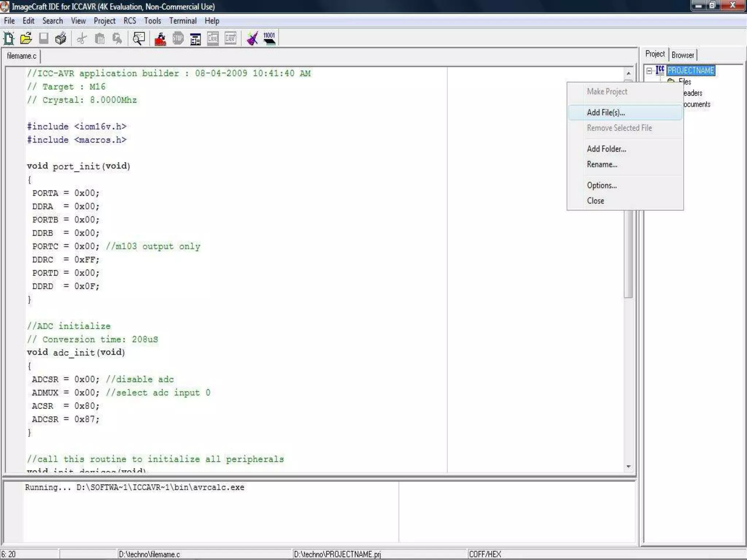The image size is (747, 560).
Task: Click the '// Crystal: 8.0000Mhz' comment
Action: 82,100
